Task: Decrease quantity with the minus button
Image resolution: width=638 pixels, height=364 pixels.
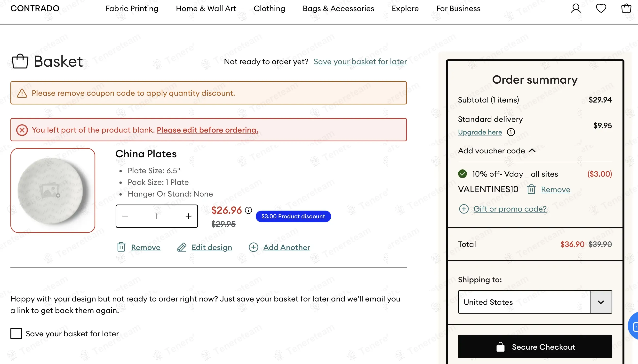Action: (125, 216)
